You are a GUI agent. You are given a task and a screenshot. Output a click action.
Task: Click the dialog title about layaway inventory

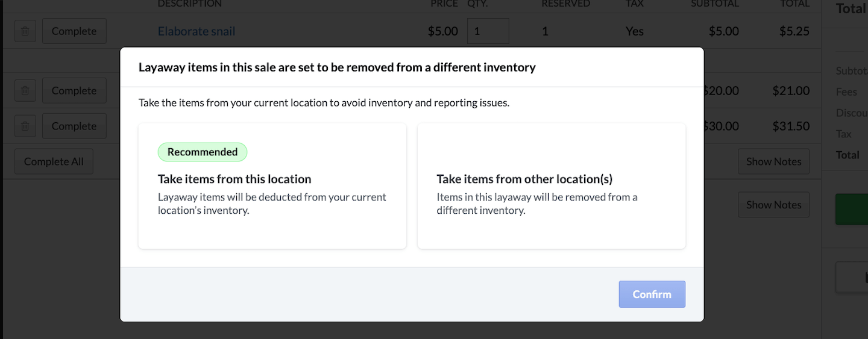point(337,67)
